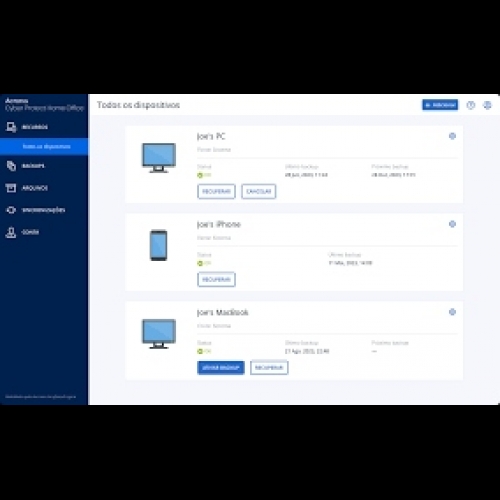Open the settings gear for Joe's MacBook
Viewport: 500px width, 500px height.
pos(452,312)
